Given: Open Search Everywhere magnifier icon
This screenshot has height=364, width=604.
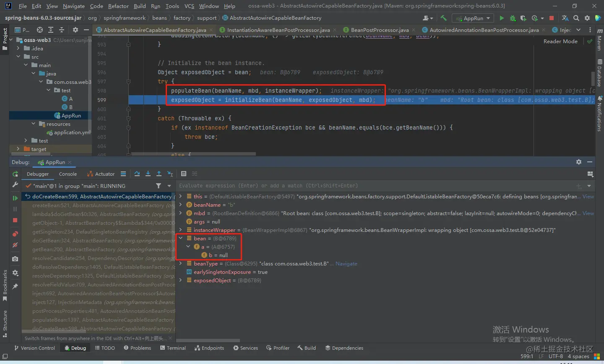Looking at the screenshot, I should [x=576, y=18].
